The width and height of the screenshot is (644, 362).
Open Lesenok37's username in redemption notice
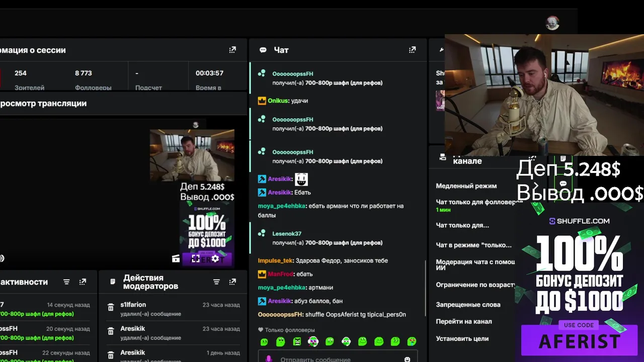(287, 233)
